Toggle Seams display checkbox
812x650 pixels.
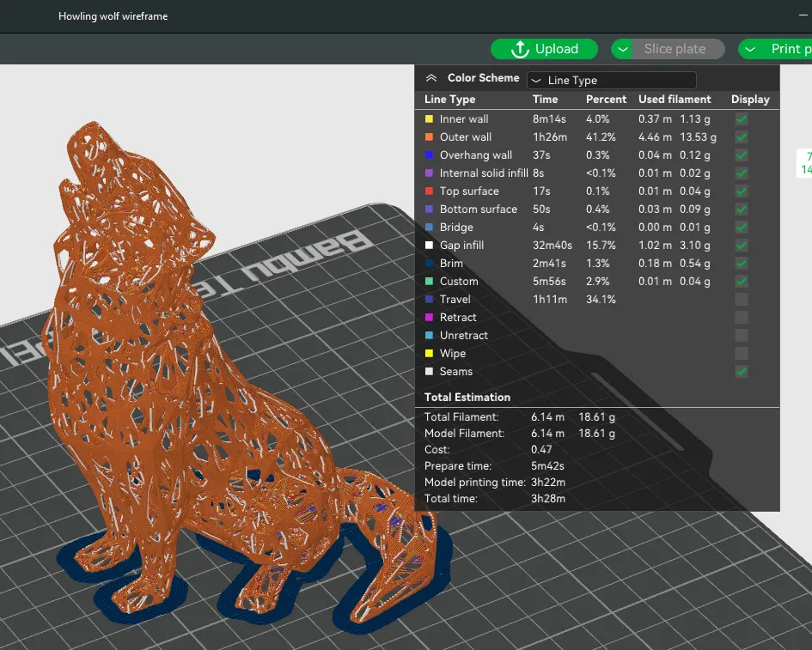742,372
